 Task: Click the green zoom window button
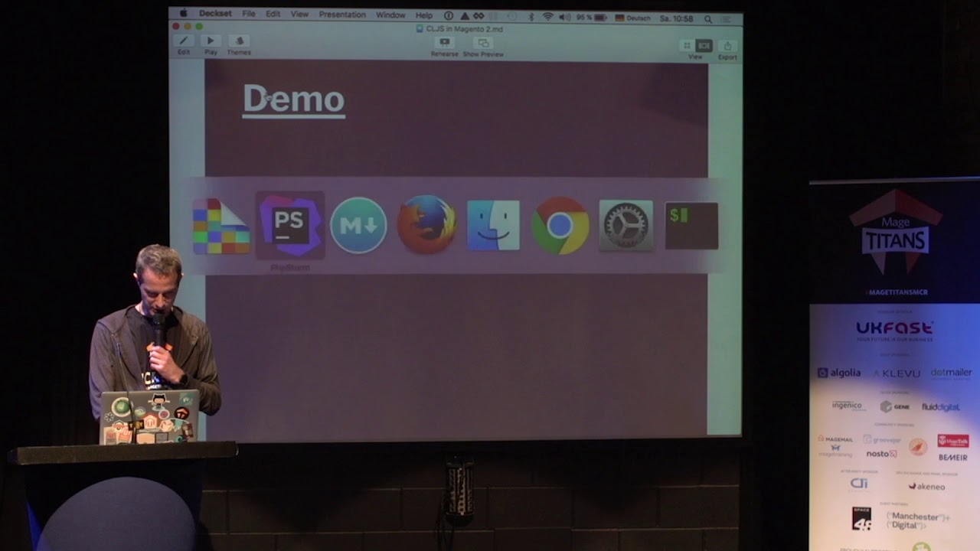point(199,26)
